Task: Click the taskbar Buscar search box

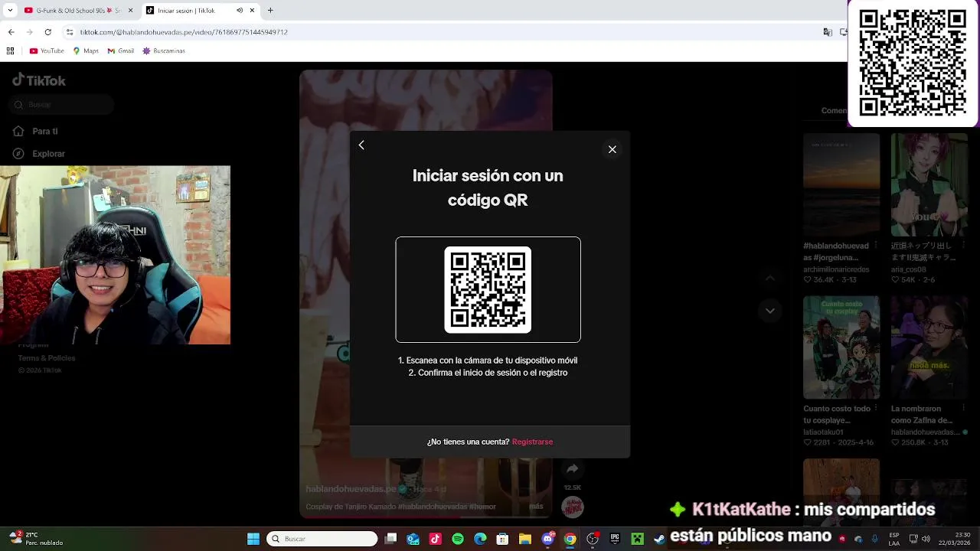Action: (322, 539)
